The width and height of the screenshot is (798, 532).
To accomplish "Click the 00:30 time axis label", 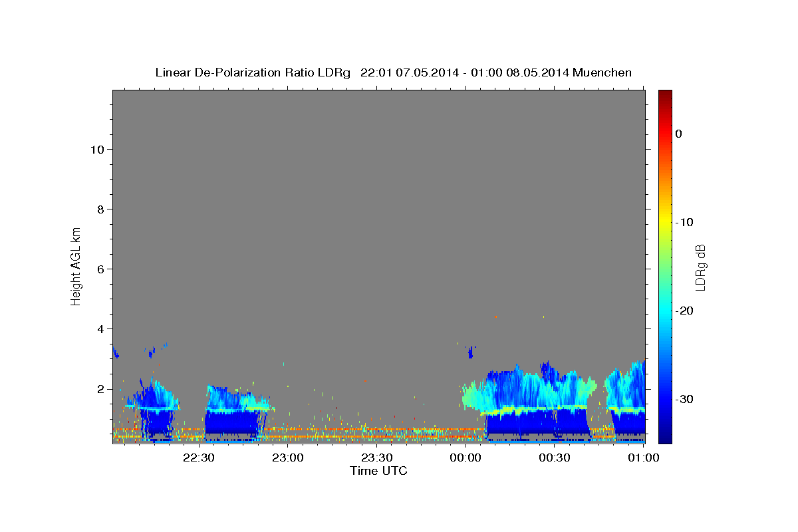I will click(555, 458).
